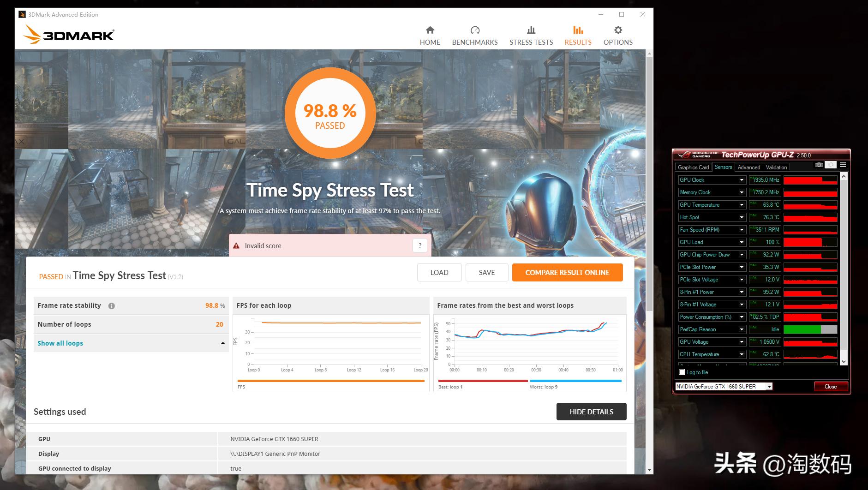Click the GPU Temperature 63.8 °C reading
The height and width of the screenshot is (490, 868).
(765, 205)
